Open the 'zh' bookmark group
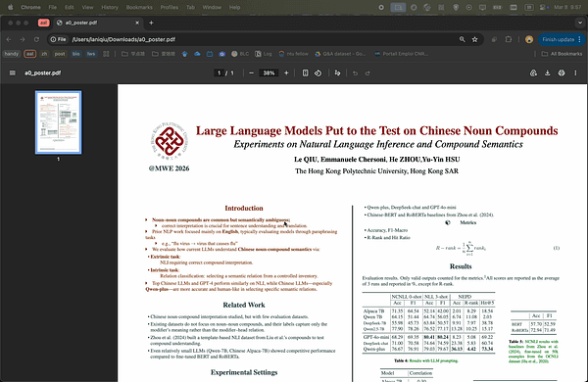The image size is (588, 382). [x=44, y=54]
